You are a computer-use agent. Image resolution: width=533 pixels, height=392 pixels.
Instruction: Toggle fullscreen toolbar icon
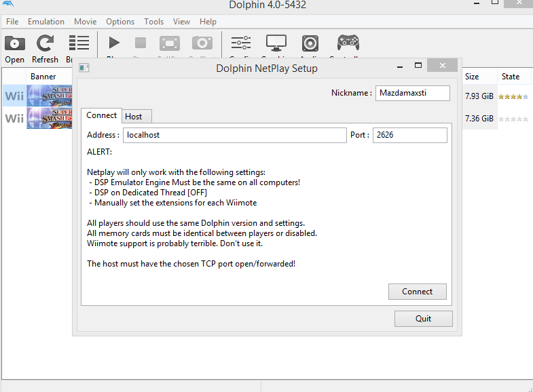coord(170,43)
